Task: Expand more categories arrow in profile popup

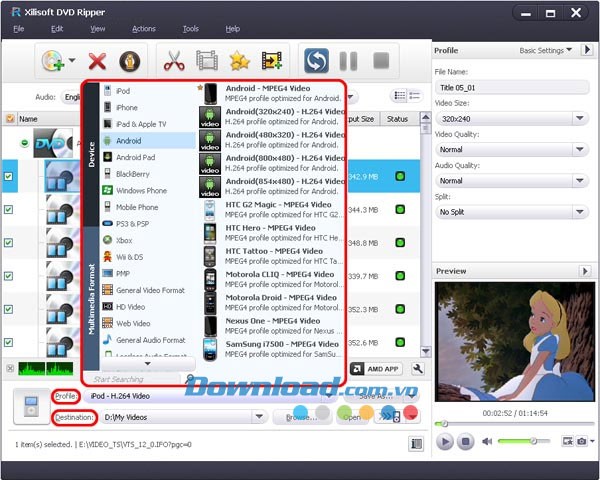Action: pyautogui.click(x=148, y=364)
